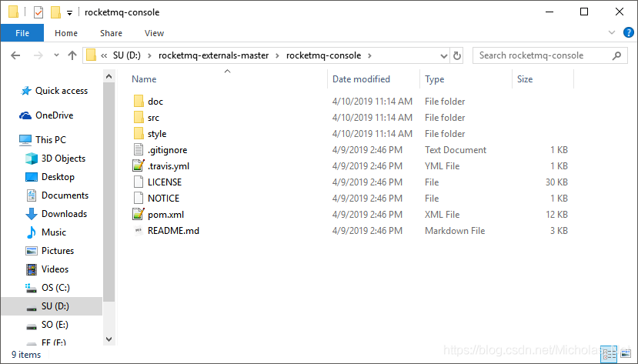Select the pom.xml file name
Image resolution: width=638 pixels, height=364 pixels.
[x=165, y=215]
